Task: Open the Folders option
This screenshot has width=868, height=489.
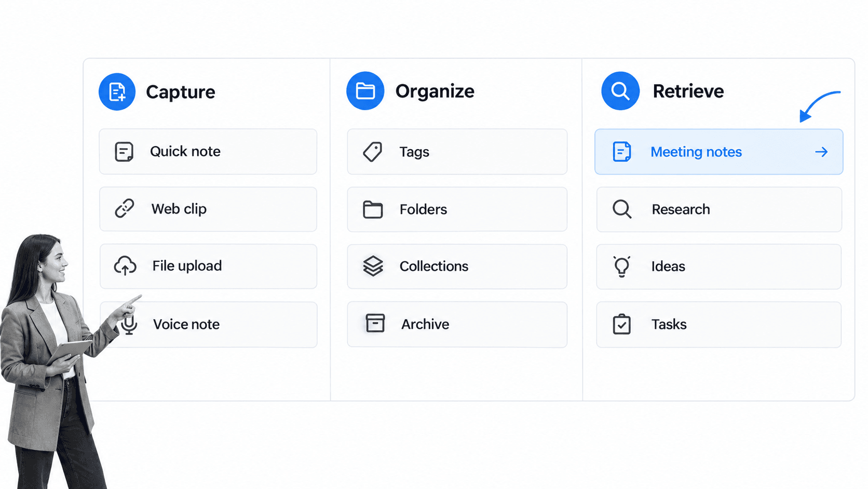Action: (457, 209)
